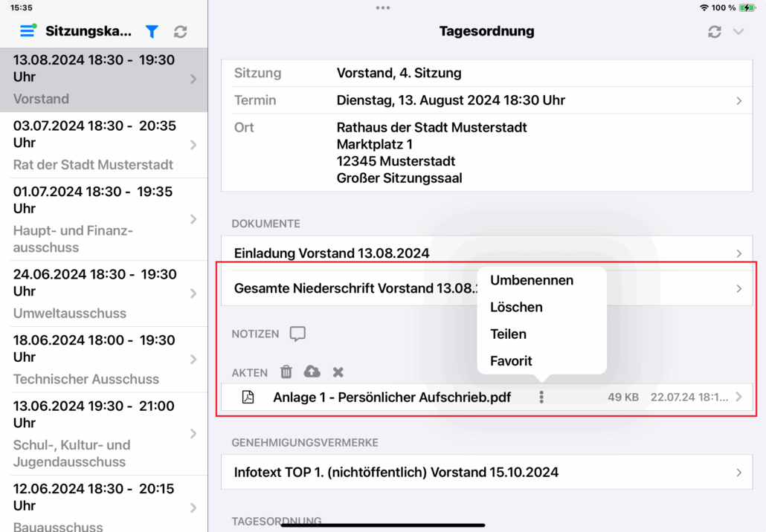This screenshot has height=532, width=766.
Task: Click the X icon in Akten row
Action: 338,372
